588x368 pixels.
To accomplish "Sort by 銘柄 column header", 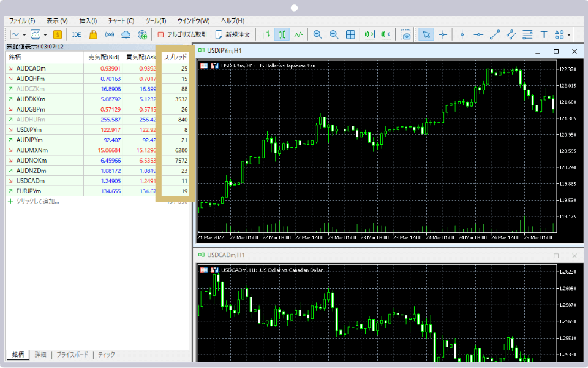I will pos(44,57).
